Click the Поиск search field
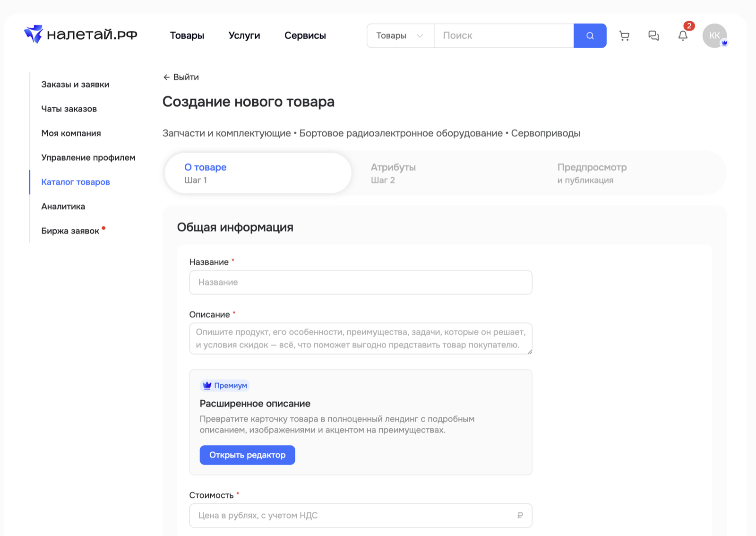Viewport: 756px width, 536px height. point(504,35)
